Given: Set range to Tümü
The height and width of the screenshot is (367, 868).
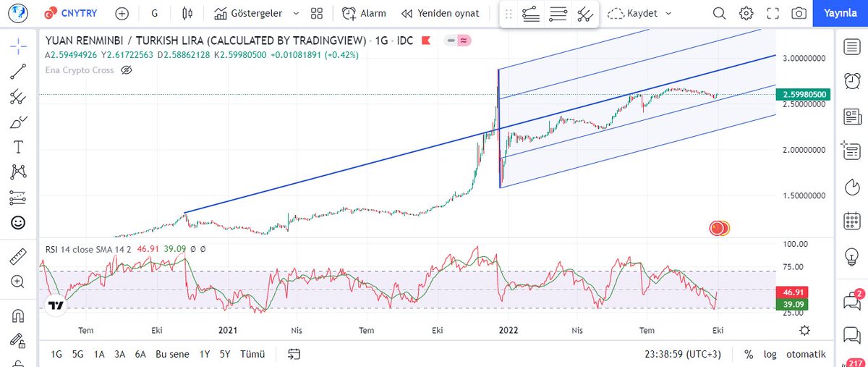Looking at the screenshot, I should [252, 354].
